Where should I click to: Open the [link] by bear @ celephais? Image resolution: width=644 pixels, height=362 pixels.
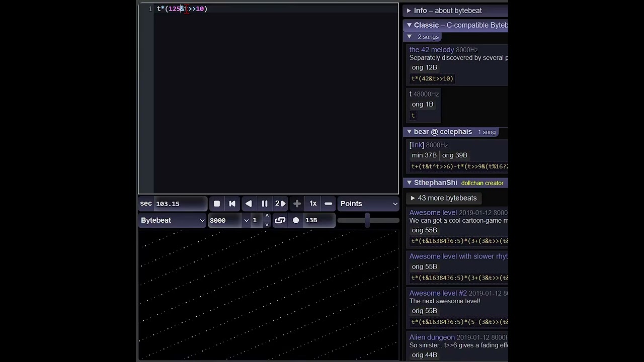click(417, 145)
